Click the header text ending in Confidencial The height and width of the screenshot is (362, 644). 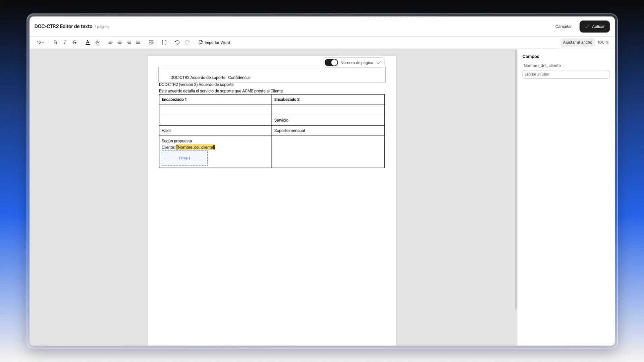coord(210,77)
